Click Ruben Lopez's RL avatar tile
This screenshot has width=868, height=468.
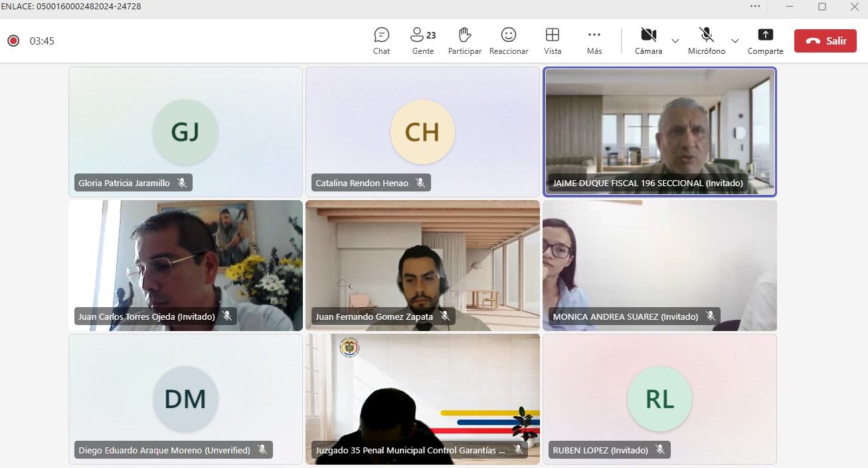pos(659,398)
